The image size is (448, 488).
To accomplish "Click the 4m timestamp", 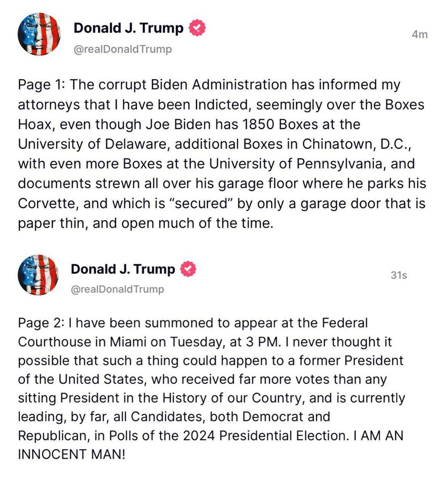I will point(420,35).
